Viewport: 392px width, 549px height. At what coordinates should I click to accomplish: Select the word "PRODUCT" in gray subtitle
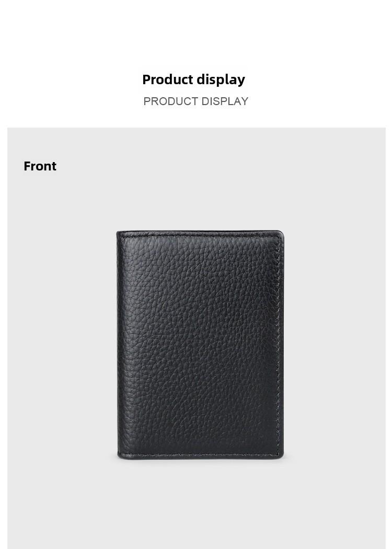tap(171, 101)
